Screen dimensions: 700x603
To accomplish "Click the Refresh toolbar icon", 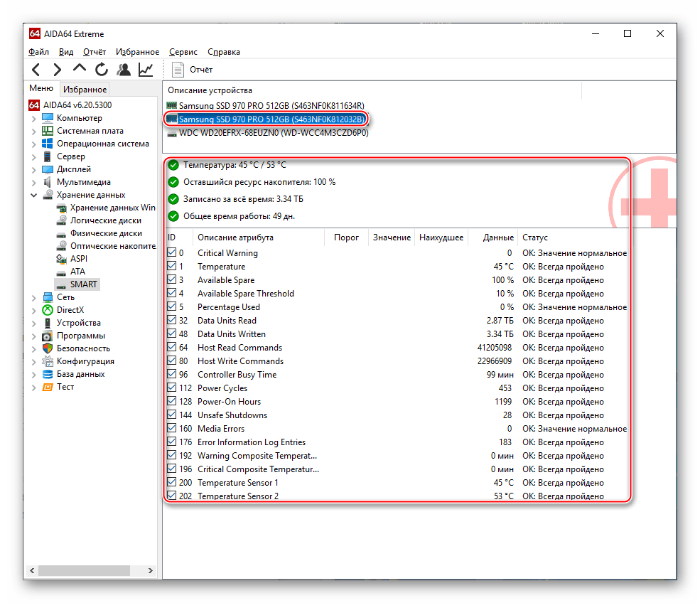I will point(102,70).
